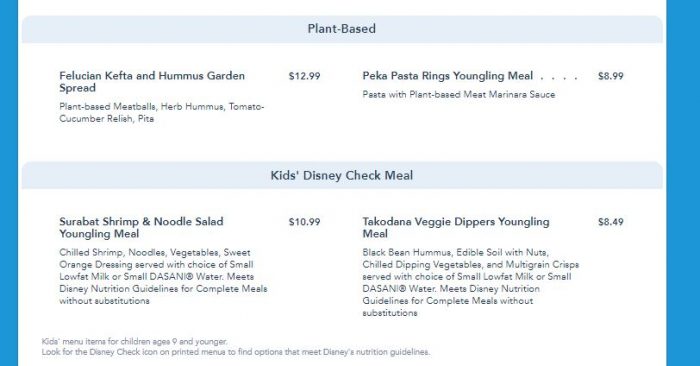
Task: Click the Kids' Disney Check Meal header
Action: (x=342, y=175)
